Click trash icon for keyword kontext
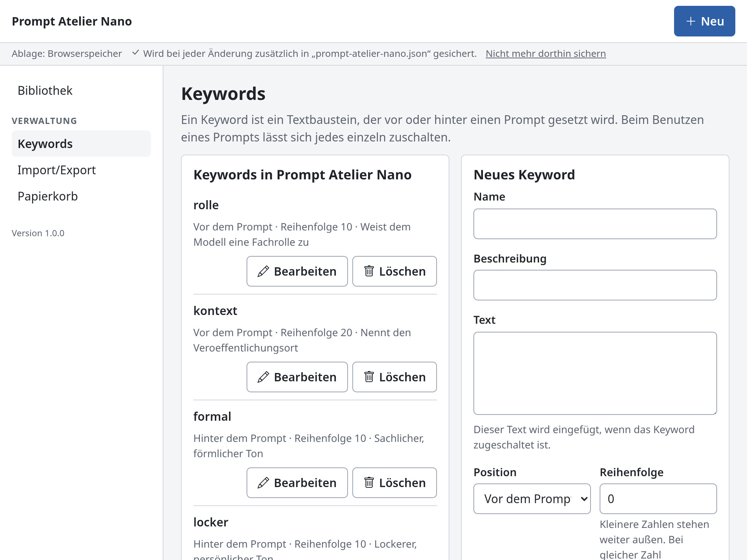The height and width of the screenshot is (560, 747). [x=369, y=377]
